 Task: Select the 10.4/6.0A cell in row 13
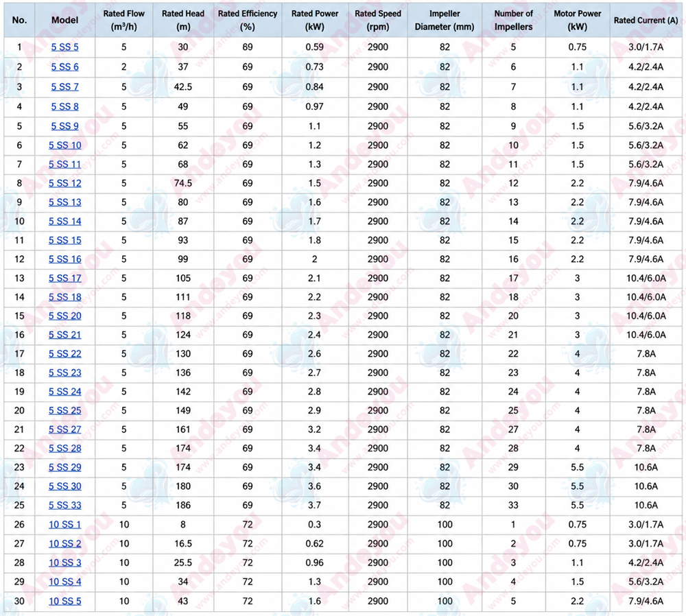click(646, 279)
